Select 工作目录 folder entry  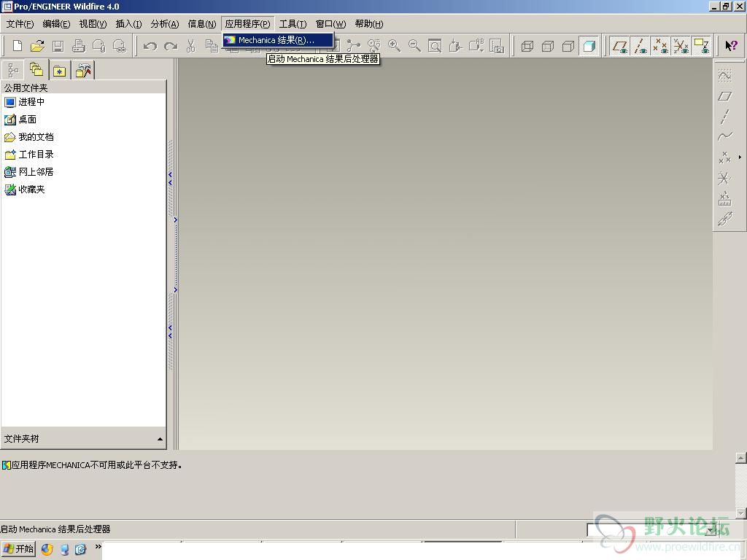tap(29, 155)
